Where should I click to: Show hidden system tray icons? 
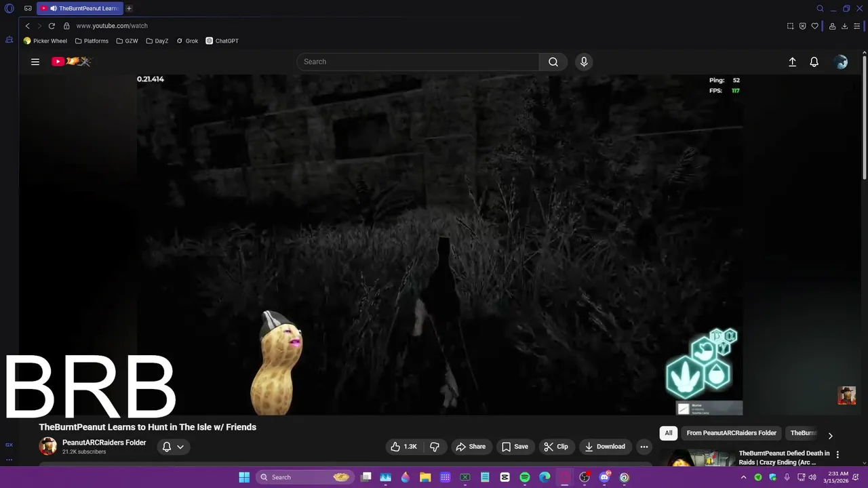[743, 477]
